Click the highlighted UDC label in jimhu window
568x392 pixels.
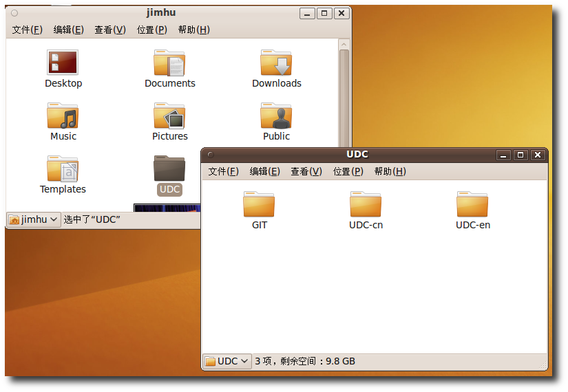coord(169,189)
